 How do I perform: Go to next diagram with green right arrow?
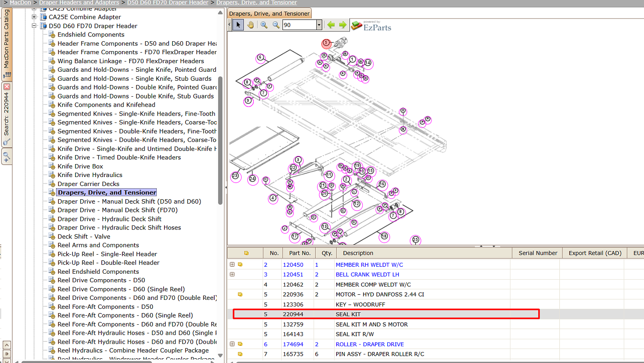coord(343,25)
